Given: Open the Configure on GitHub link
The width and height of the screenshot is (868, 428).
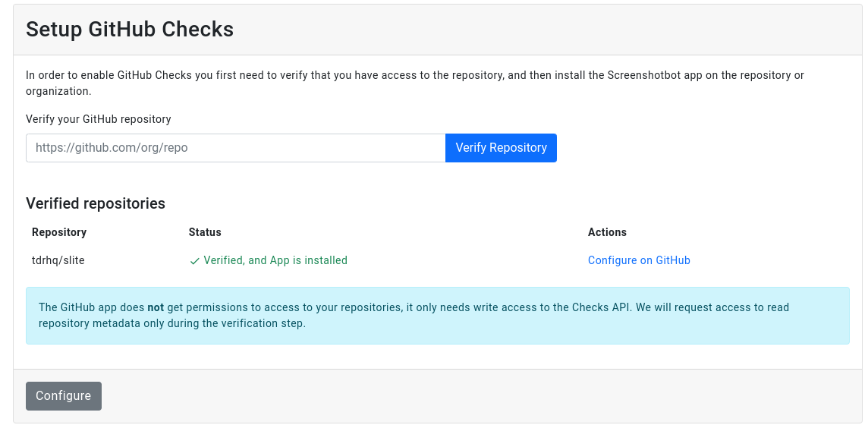Looking at the screenshot, I should (639, 260).
